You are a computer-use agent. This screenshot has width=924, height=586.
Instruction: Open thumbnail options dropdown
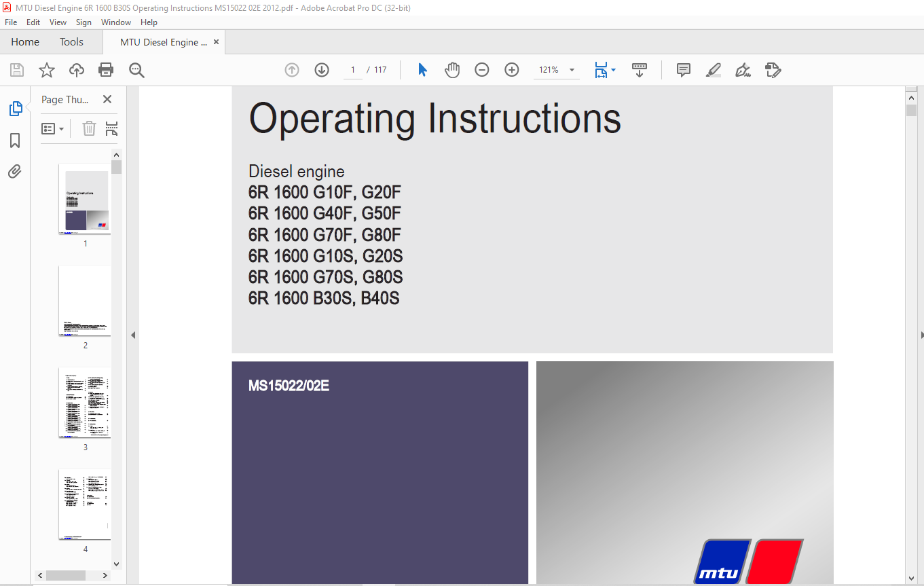53,128
